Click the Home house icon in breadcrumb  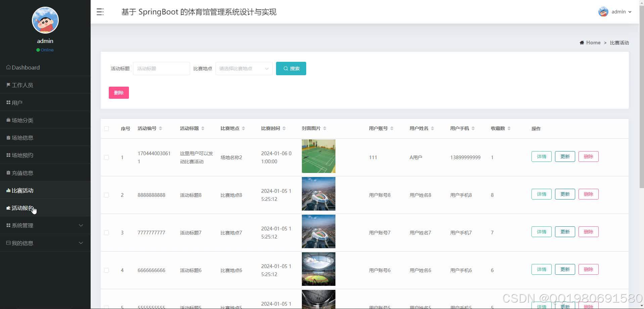click(582, 42)
